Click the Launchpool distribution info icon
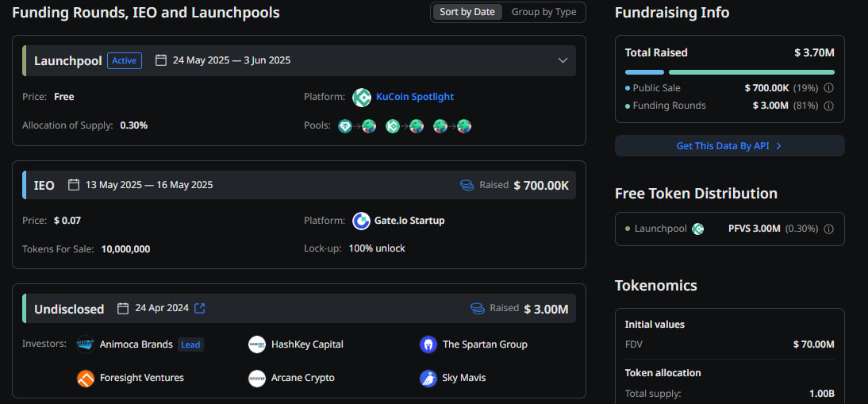Viewport: 868px width, 404px height. pos(828,229)
